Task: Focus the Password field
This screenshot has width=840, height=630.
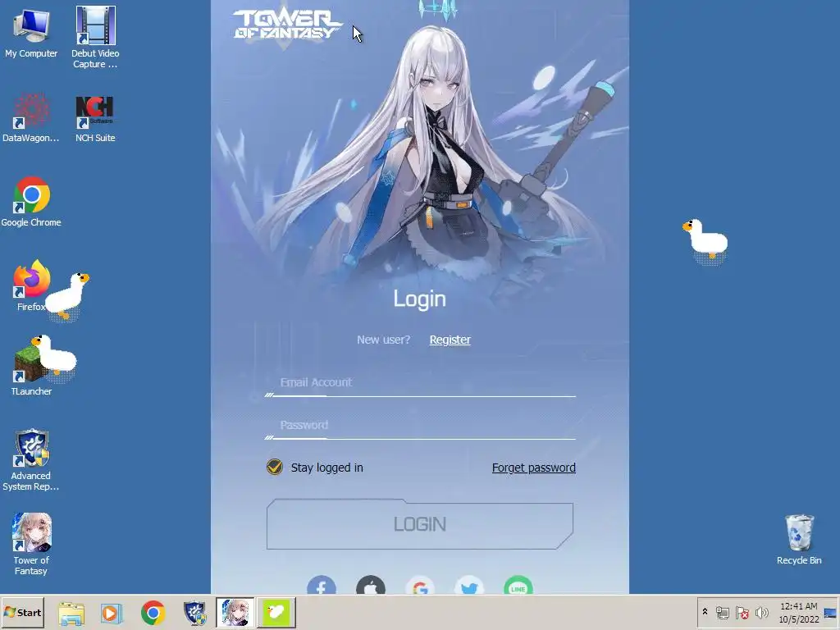Action: (420, 426)
